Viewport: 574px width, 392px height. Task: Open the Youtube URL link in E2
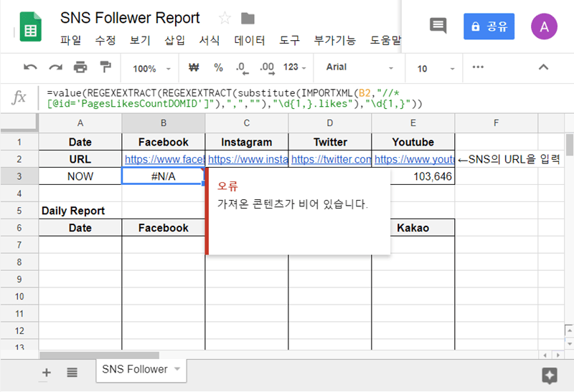tap(415, 159)
